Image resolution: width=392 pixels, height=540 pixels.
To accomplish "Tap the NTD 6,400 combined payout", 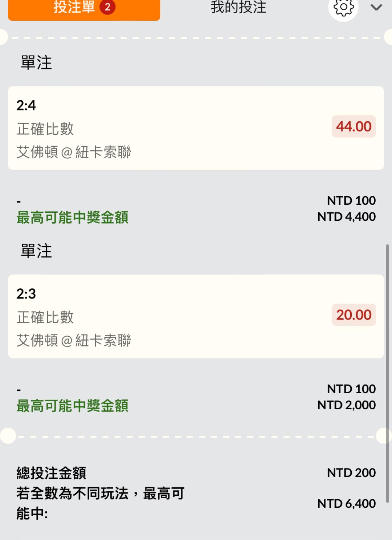I will (x=346, y=504).
